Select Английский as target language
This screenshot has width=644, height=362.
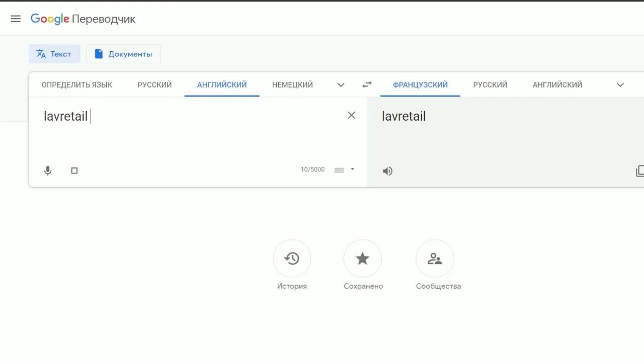(557, 84)
